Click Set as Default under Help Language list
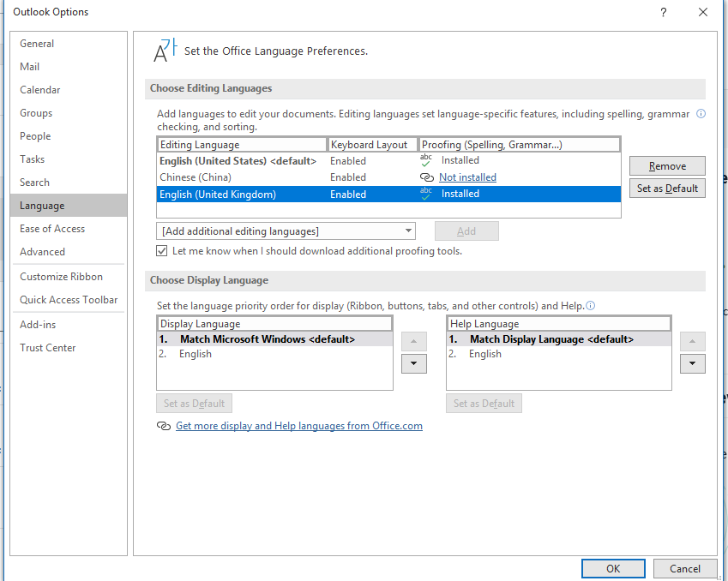This screenshot has width=728, height=581. coord(484,404)
